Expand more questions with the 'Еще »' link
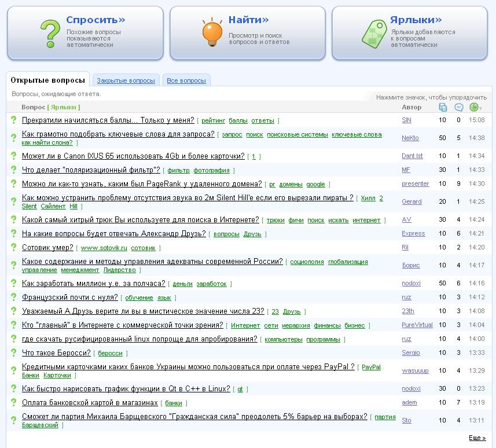The height and width of the screenshot is (448, 496). pyautogui.click(x=476, y=438)
